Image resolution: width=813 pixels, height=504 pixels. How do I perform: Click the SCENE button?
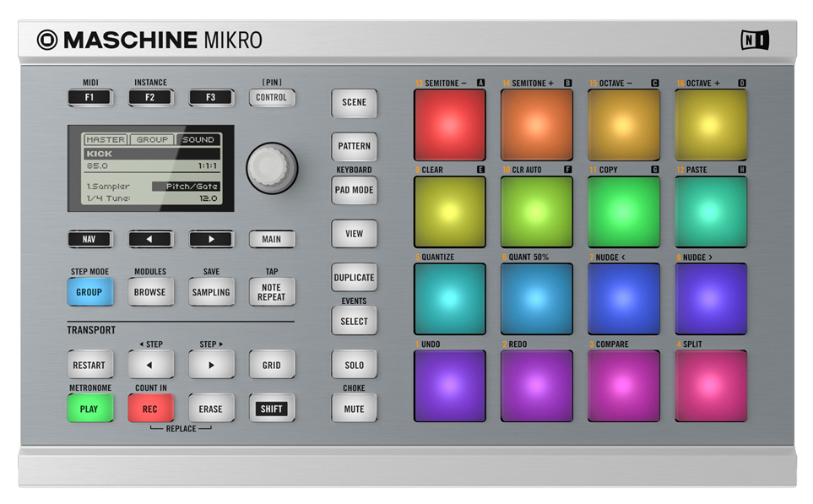(354, 102)
